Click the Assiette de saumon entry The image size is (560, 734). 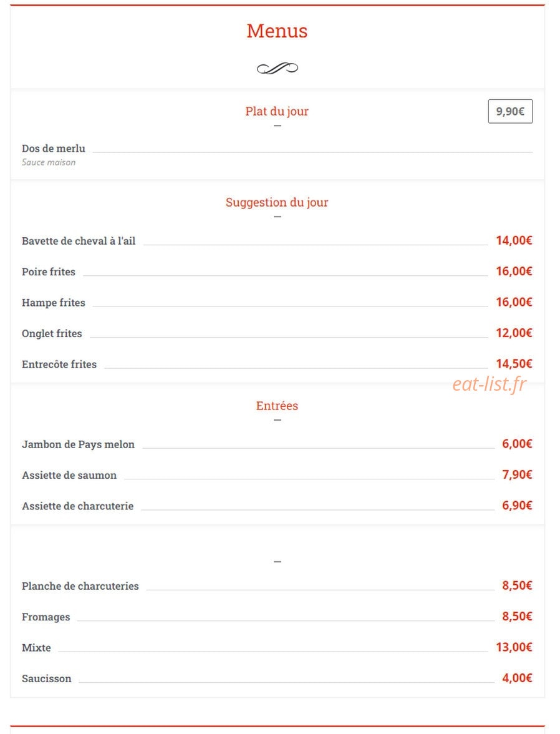coord(69,475)
